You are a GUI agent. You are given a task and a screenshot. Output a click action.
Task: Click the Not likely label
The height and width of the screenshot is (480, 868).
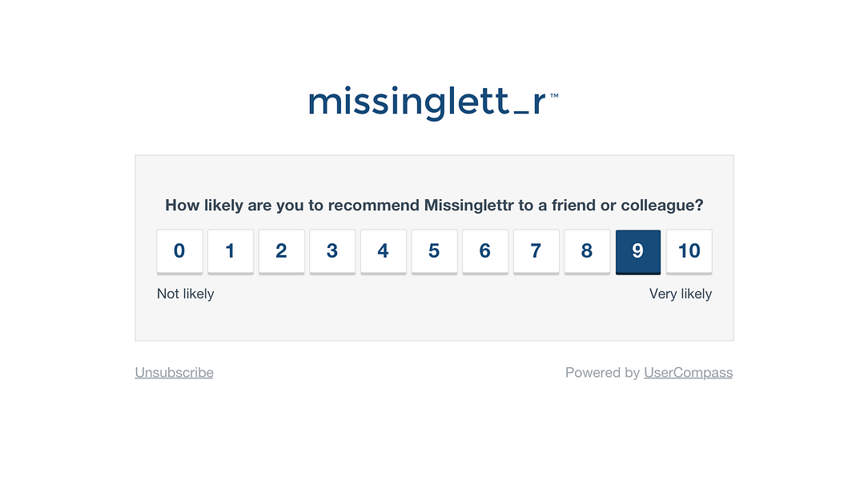click(x=185, y=294)
